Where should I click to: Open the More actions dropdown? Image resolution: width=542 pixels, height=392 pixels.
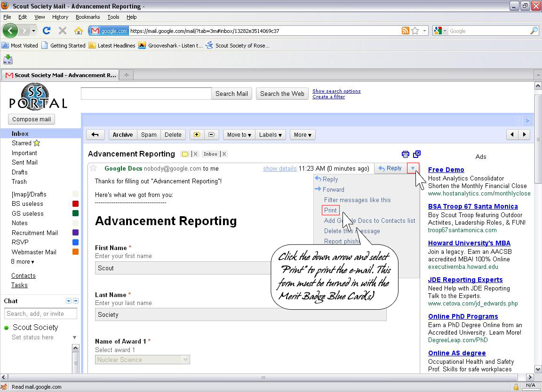pyautogui.click(x=303, y=135)
